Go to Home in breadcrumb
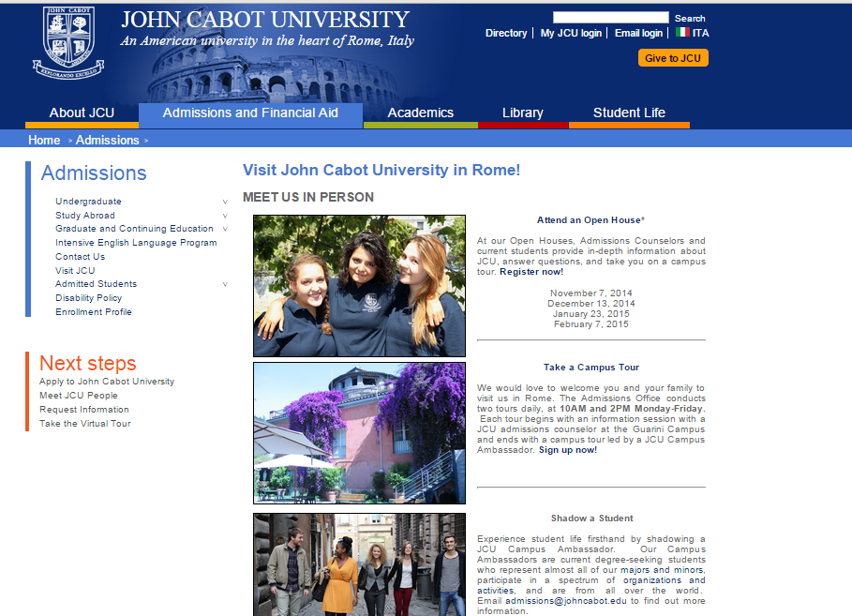Viewport: 852px width, 616px height. 44,141
